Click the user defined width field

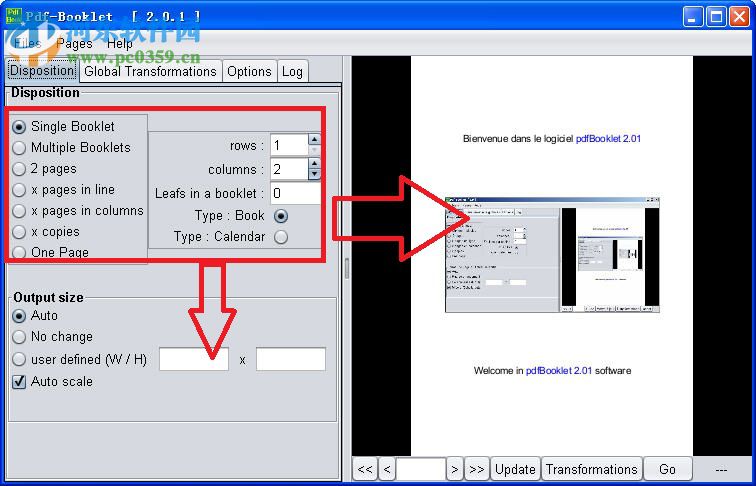coord(194,359)
